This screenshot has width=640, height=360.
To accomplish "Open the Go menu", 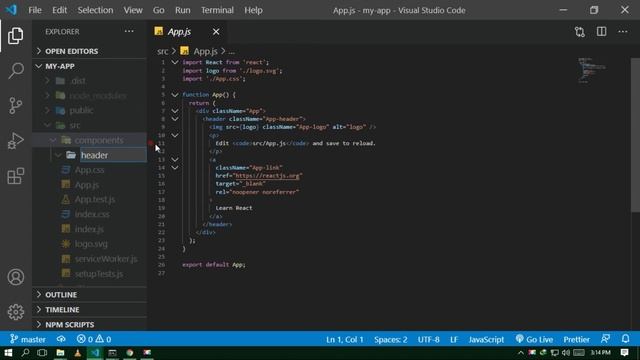I will click(158, 10).
